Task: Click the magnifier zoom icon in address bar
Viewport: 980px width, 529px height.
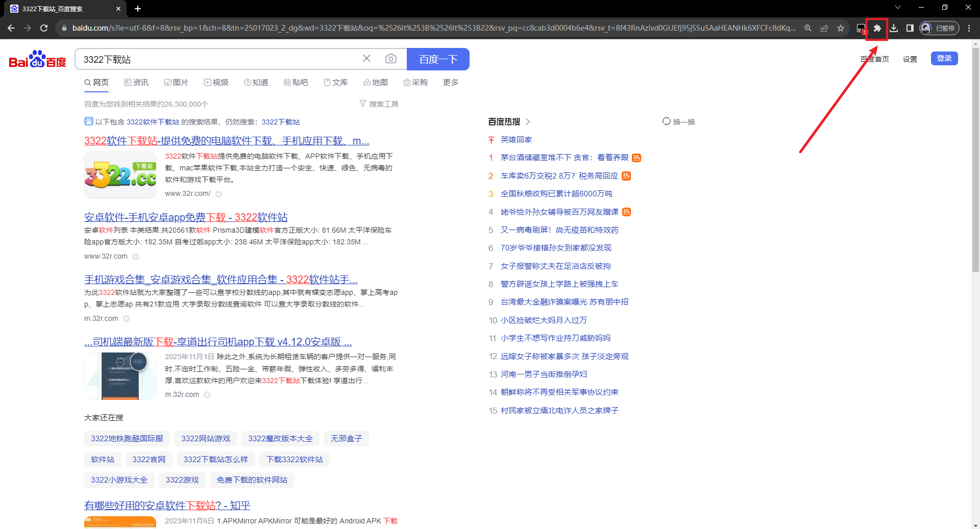Action: tap(808, 28)
